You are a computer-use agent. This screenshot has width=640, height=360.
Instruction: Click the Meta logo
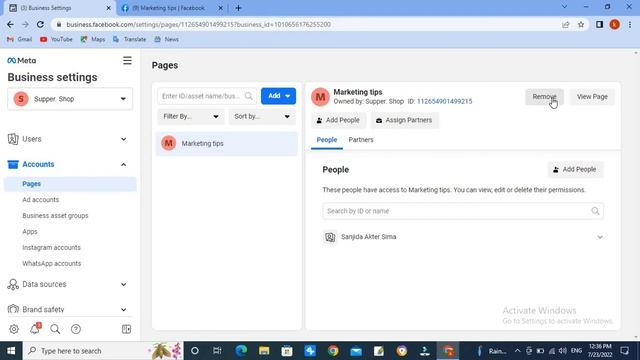pos(22,60)
